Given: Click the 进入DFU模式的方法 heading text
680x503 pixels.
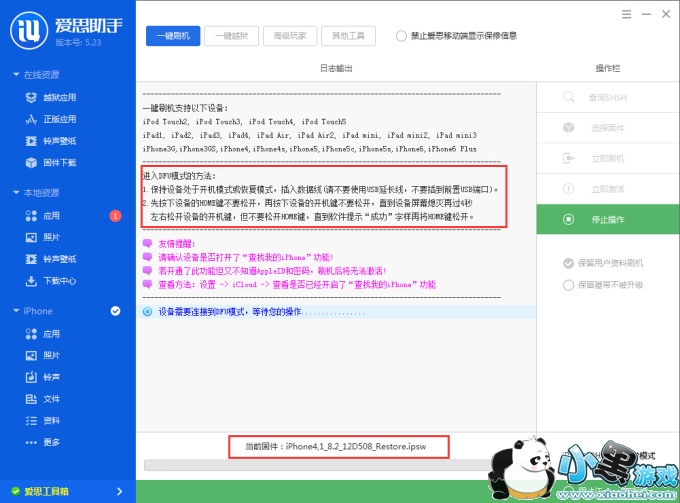Looking at the screenshot, I should pos(179,176).
